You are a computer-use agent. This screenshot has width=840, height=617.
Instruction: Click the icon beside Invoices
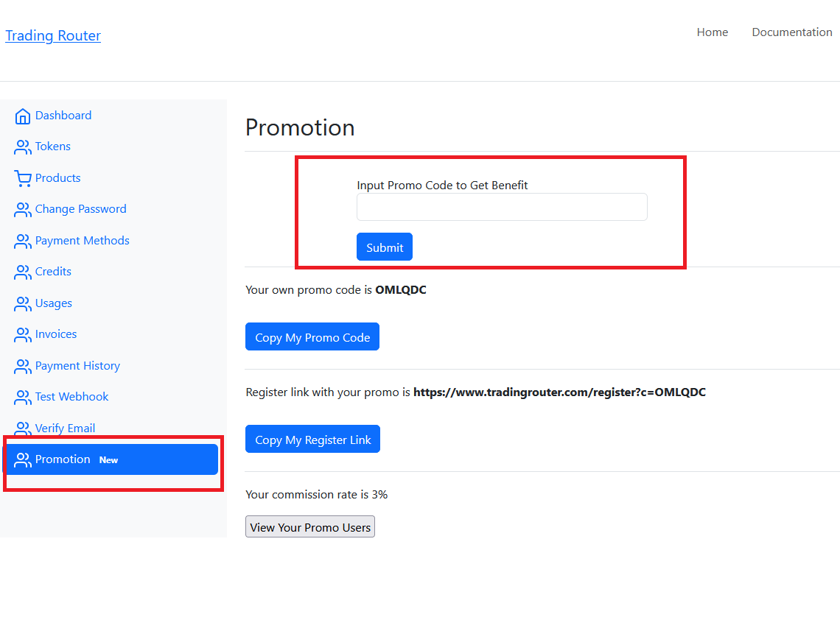(23, 335)
